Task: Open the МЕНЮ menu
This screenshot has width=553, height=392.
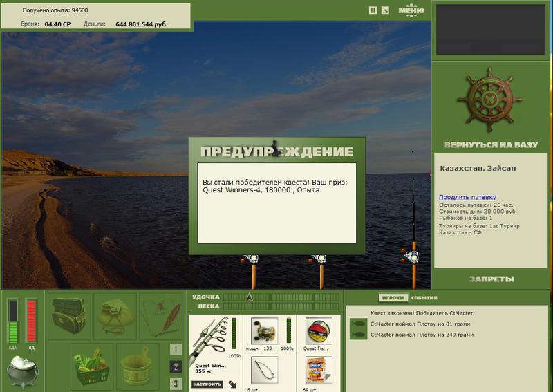Action: (x=411, y=10)
